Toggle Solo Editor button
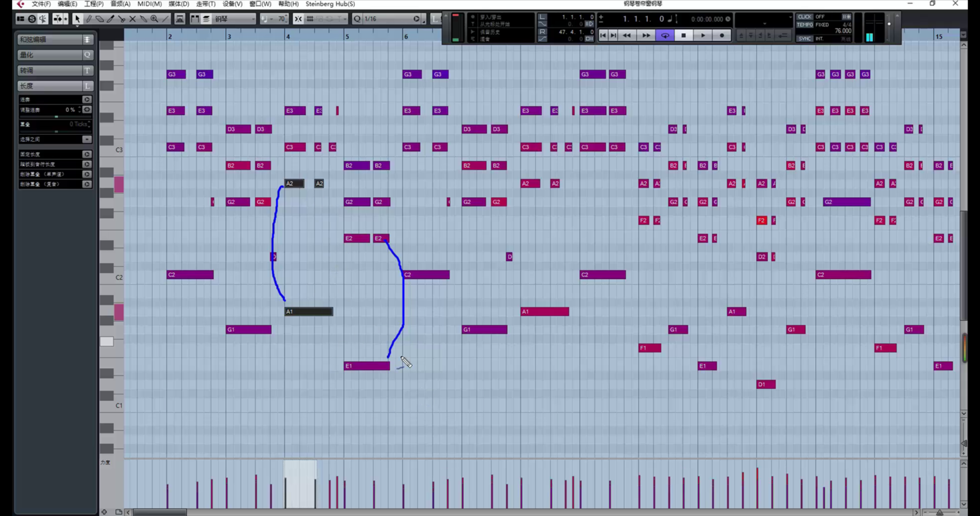Viewport: 980px width, 516px height. pyautogui.click(x=32, y=19)
